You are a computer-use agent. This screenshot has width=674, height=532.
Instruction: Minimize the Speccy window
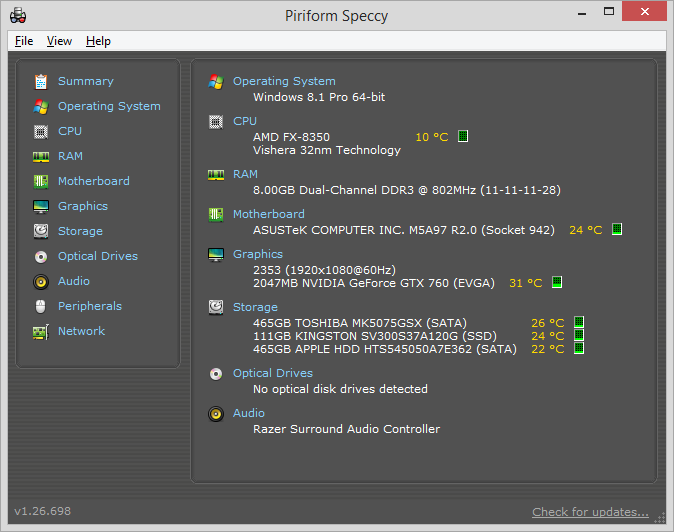[582, 12]
